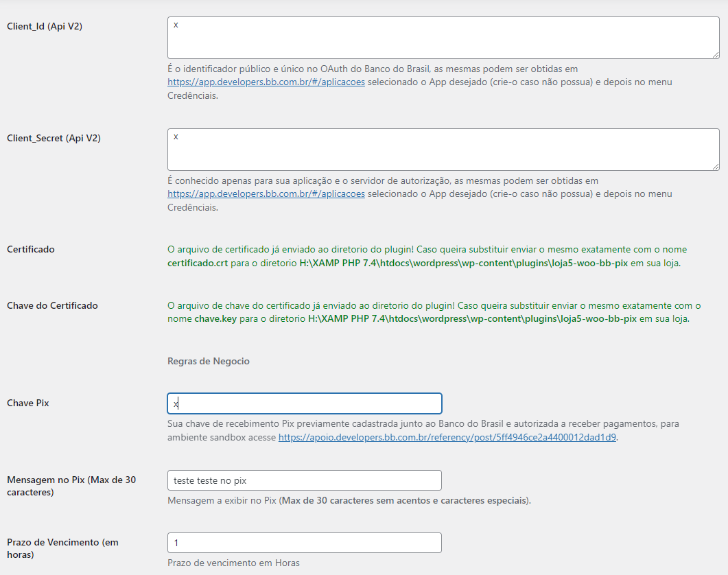Click the Regras de Negocio section heading
The image size is (728, 575).
click(x=209, y=361)
